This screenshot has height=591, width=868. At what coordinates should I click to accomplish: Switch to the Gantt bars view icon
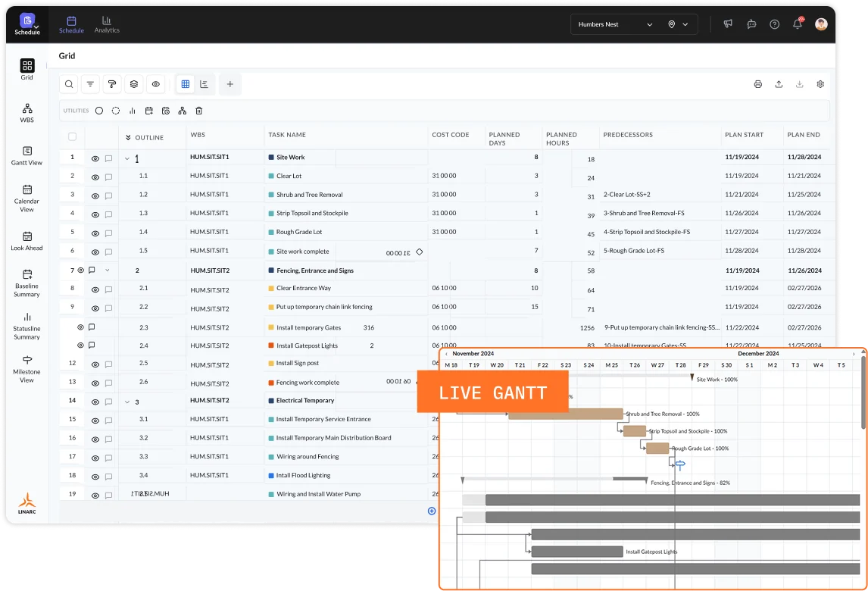pyautogui.click(x=205, y=84)
